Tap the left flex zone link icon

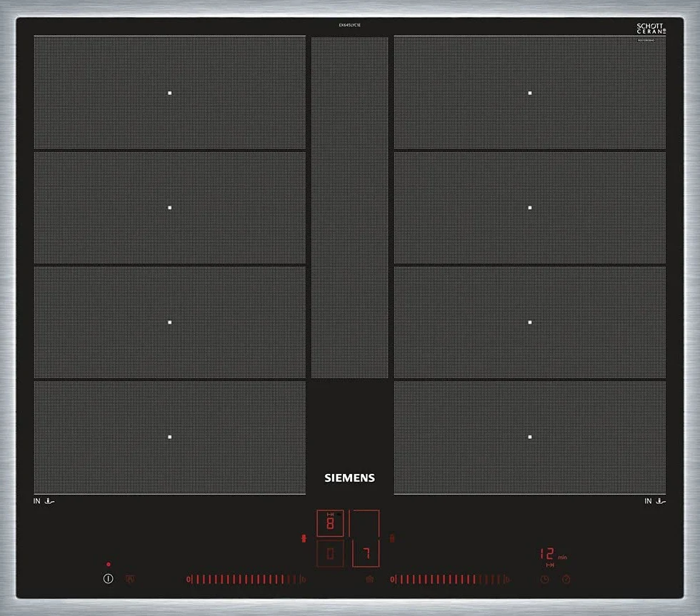304,538
